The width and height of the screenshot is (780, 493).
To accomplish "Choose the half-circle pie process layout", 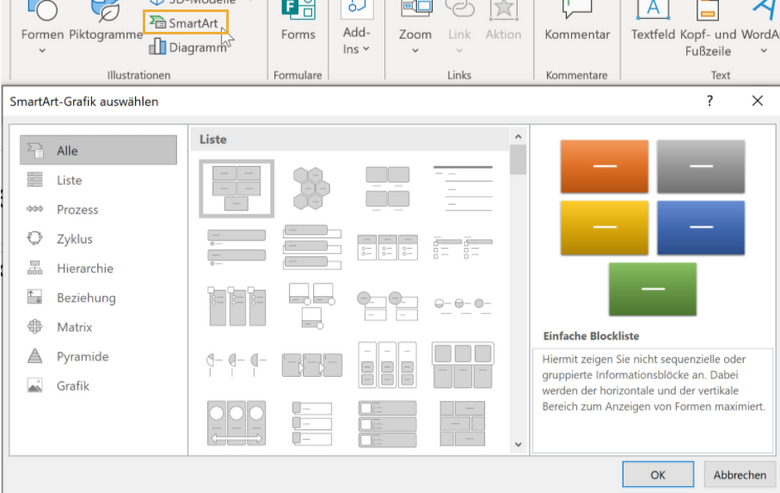I will [x=236, y=365].
